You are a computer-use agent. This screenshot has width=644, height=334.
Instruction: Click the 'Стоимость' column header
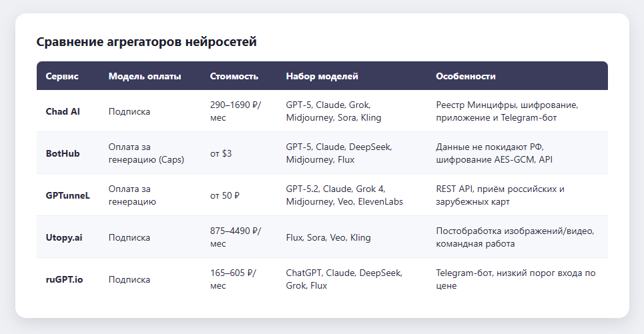(x=234, y=76)
